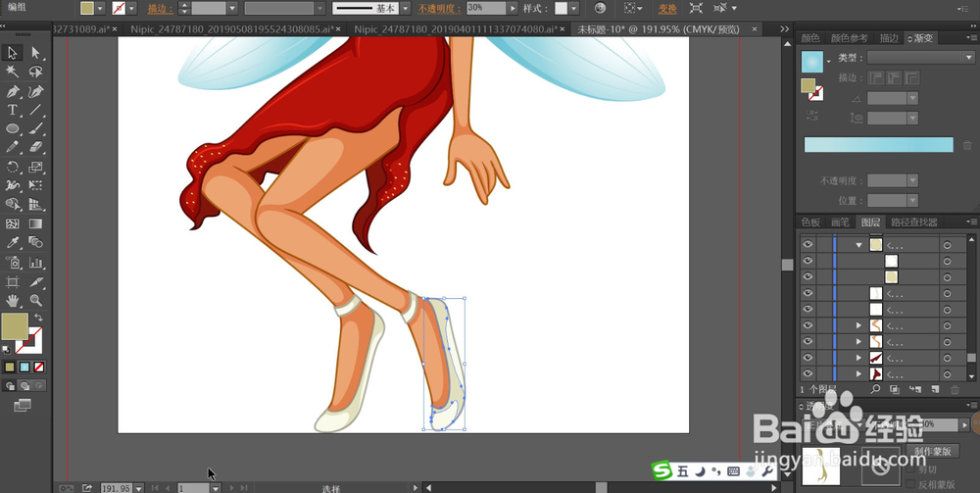Screen dimensions: 980x493
Task: Switch to the 颜色参考 panel tab
Action: [x=849, y=38]
